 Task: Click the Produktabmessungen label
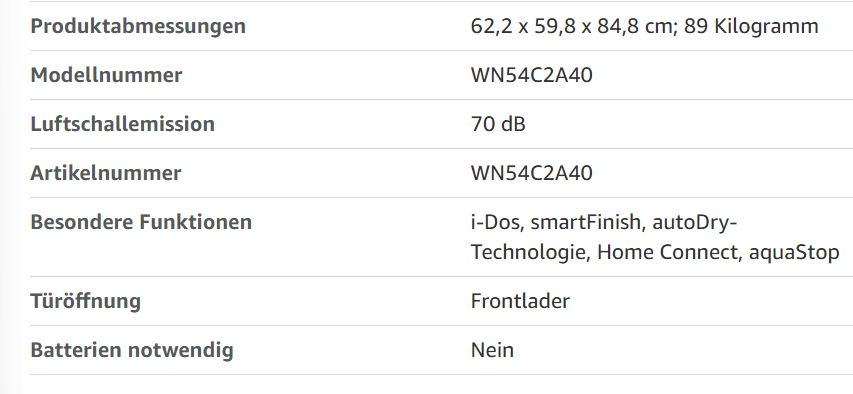(x=138, y=26)
